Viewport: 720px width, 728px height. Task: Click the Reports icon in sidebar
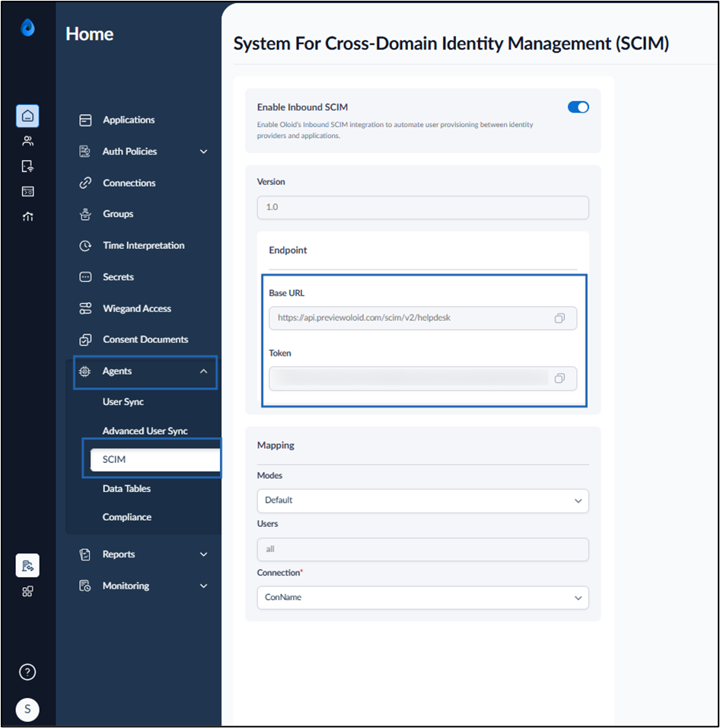(85, 554)
